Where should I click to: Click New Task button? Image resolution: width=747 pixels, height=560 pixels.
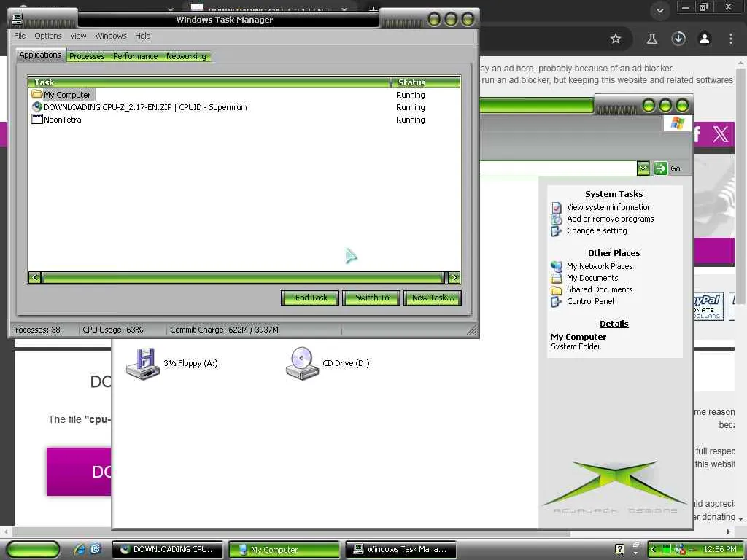point(433,297)
